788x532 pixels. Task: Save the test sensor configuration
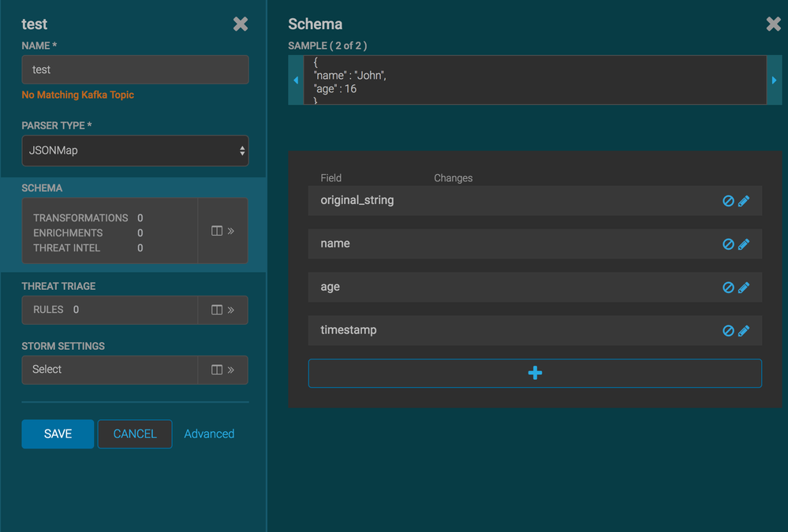(57, 433)
